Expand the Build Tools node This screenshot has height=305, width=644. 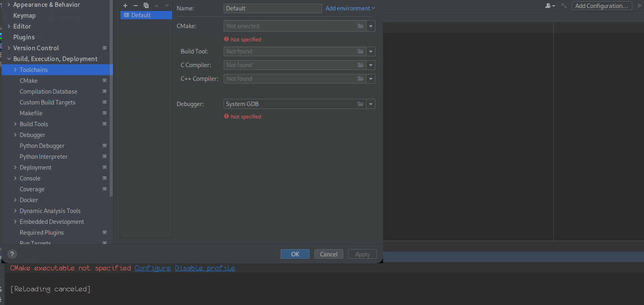15,124
